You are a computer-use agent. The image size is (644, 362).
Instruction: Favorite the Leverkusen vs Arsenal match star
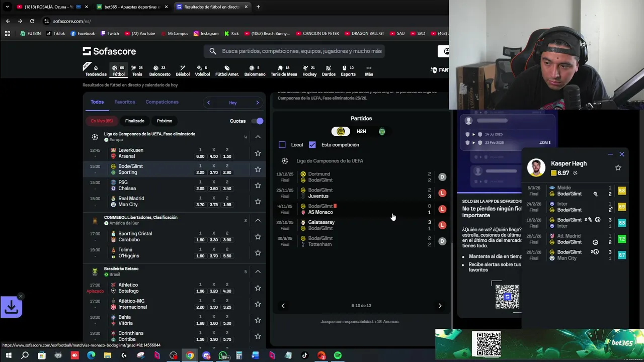click(258, 153)
